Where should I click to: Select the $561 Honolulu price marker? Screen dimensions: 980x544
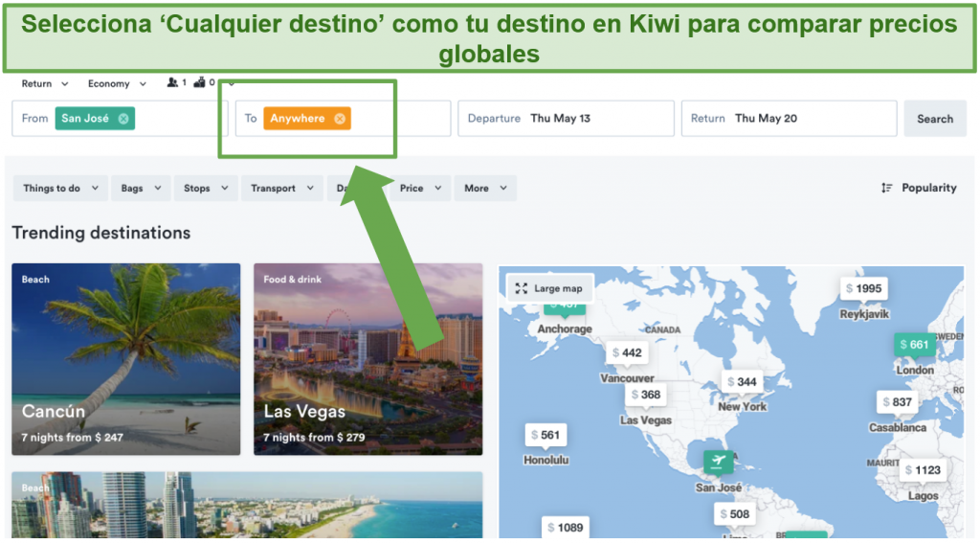pos(546,435)
